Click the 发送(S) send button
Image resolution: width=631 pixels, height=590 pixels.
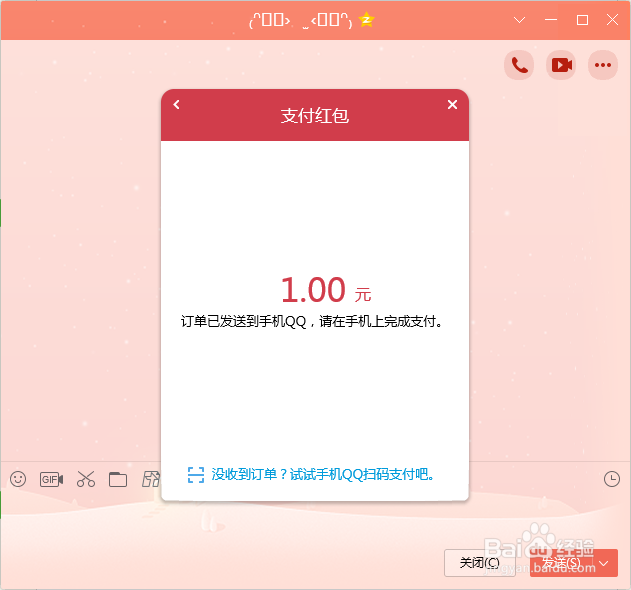[562, 563]
